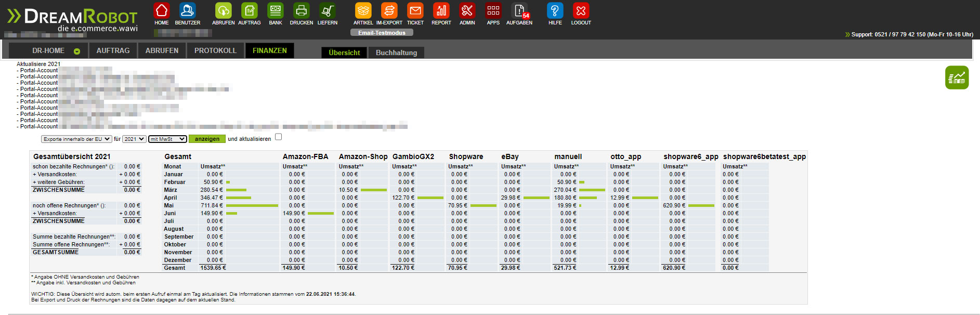Click the shopware6_app total 620.90 €
This screenshot has width=980, height=315.
pos(674,268)
